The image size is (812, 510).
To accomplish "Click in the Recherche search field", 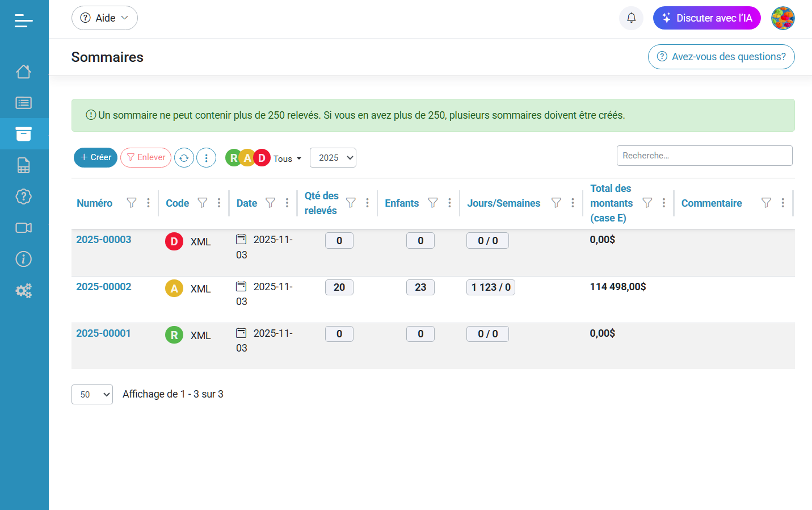I will pyautogui.click(x=704, y=156).
